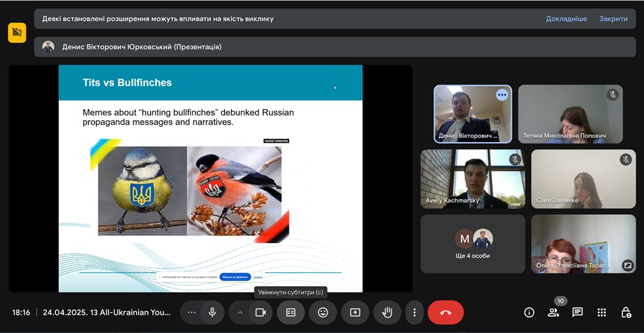Open the three-dot more options menu

point(414,313)
